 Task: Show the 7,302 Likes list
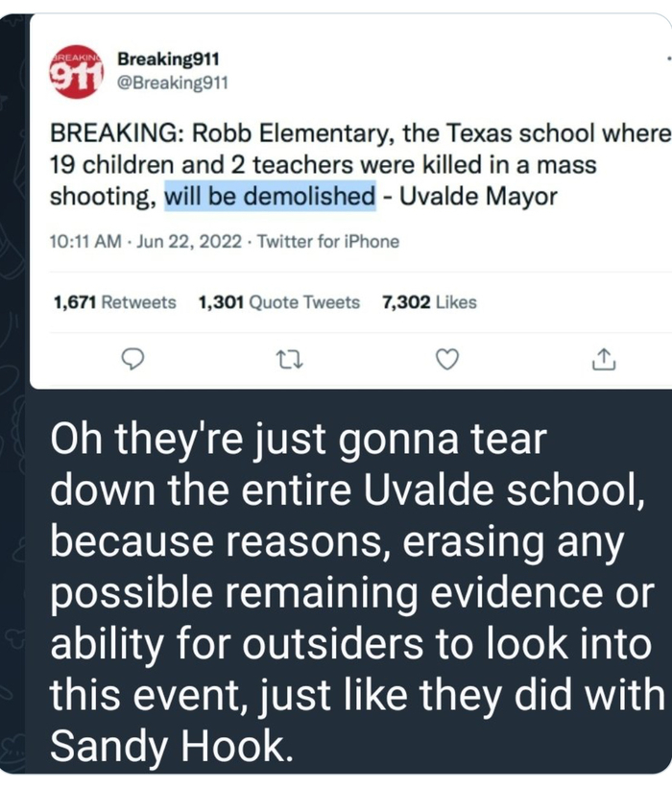[x=428, y=302]
